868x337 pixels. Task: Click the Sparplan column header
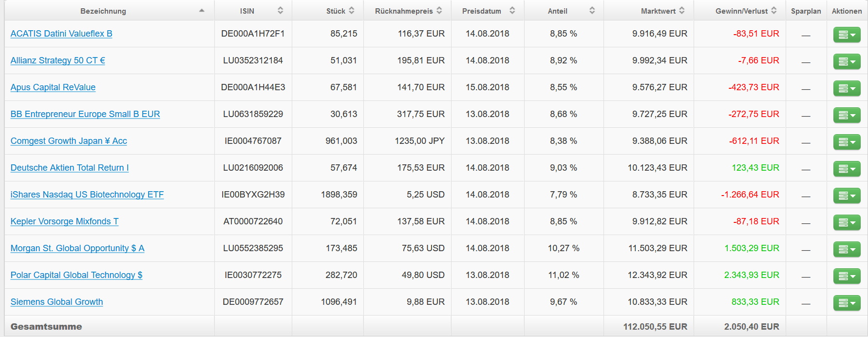coord(806,11)
